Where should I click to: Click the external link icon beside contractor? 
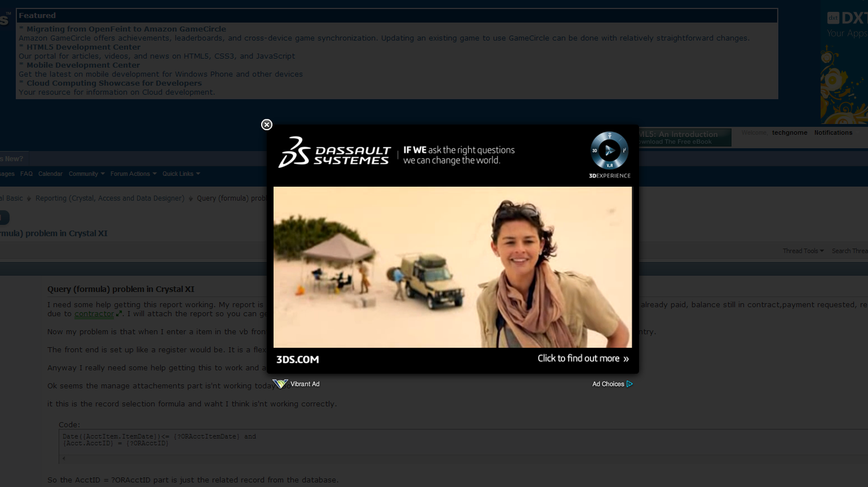[119, 314]
